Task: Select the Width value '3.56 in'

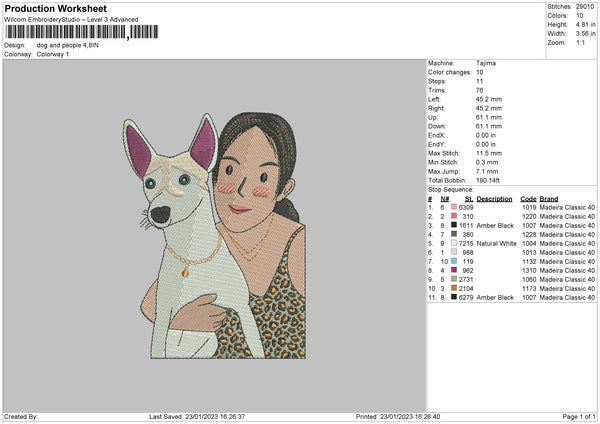Action: tap(585, 34)
